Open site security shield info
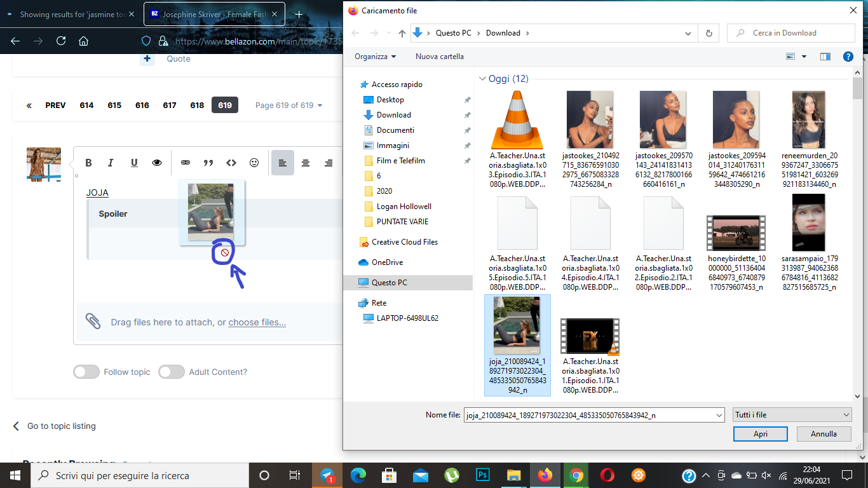Image resolution: width=868 pixels, height=488 pixels. coord(146,41)
